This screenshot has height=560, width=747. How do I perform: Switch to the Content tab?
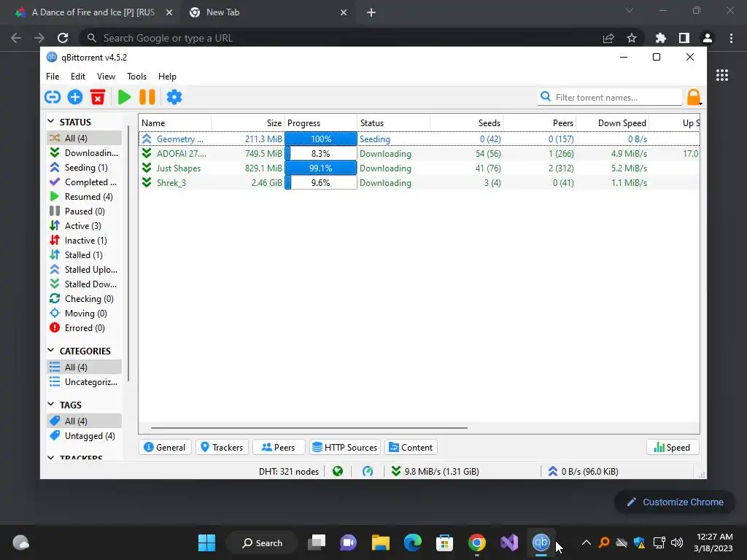tap(411, 447)
